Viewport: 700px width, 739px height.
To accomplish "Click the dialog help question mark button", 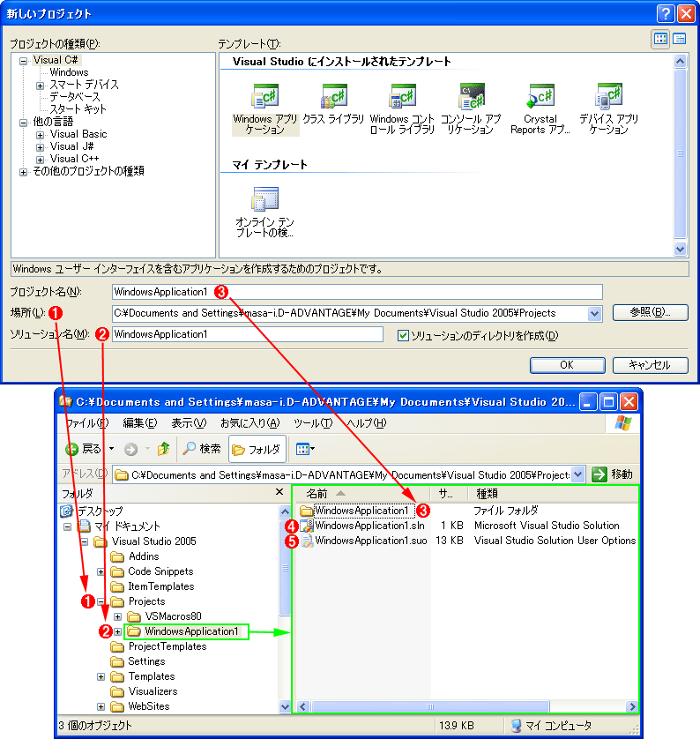I will point(665,13).
